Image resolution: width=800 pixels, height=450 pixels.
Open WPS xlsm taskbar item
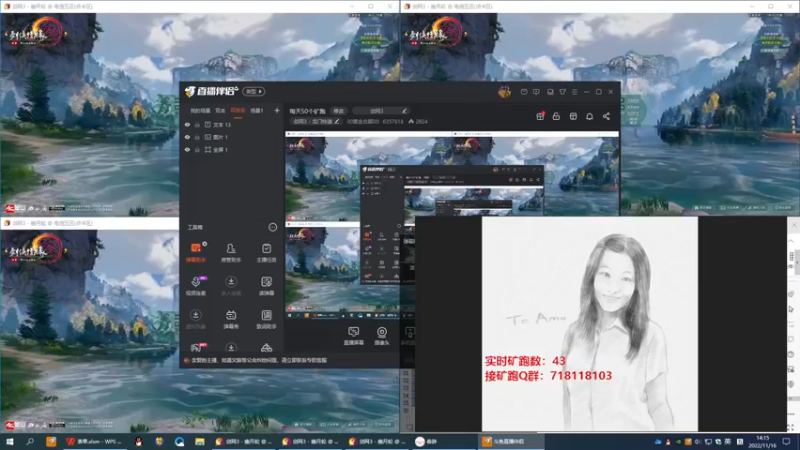[x=94, y=442]
